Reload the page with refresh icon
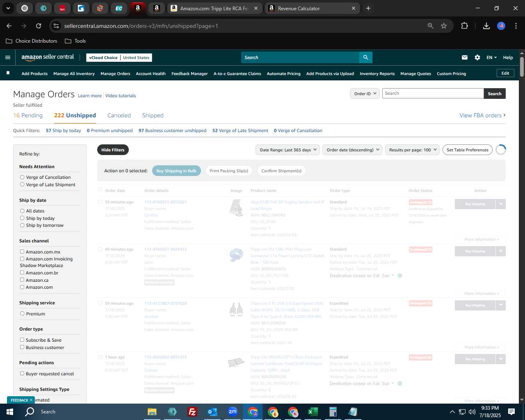Screen dimensions: 525x420 (39, 26)
